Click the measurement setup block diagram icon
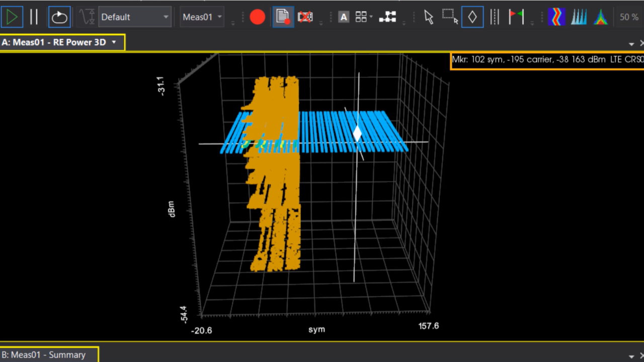This screenshot has width=644, height=362. coord(388,17)
